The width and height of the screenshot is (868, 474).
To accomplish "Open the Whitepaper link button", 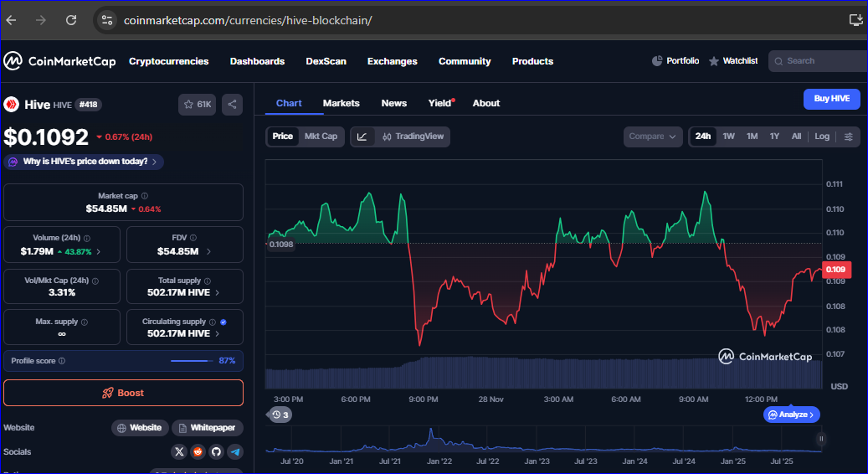I will click(x=207, y=427).
